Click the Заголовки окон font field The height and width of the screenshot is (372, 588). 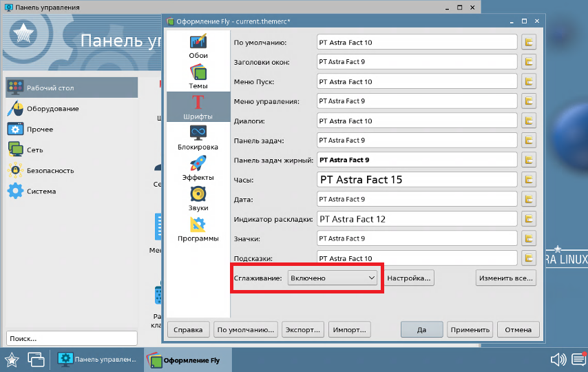(417, 62)
